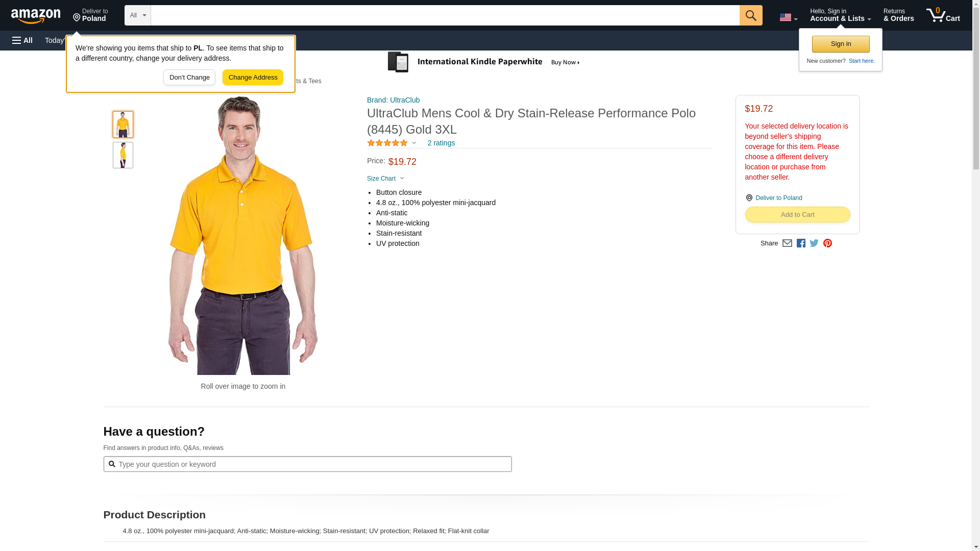
Task: Expand the Size Chart dropdown
Action: [385, 179]
